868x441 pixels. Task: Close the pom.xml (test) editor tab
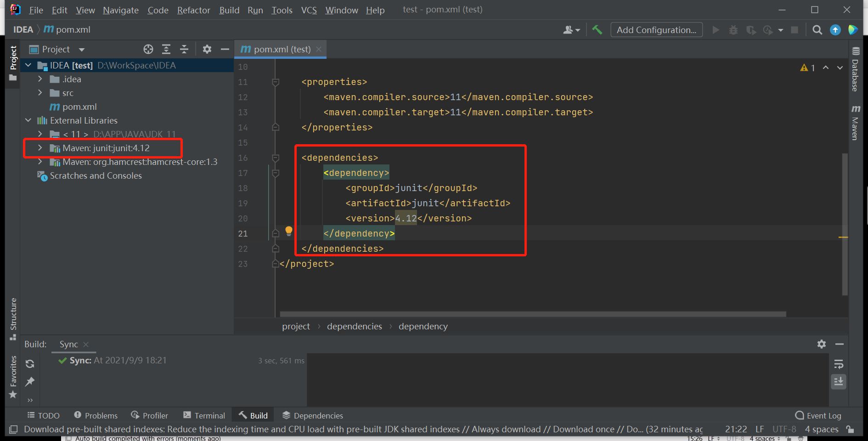click(x=319, y=49)
